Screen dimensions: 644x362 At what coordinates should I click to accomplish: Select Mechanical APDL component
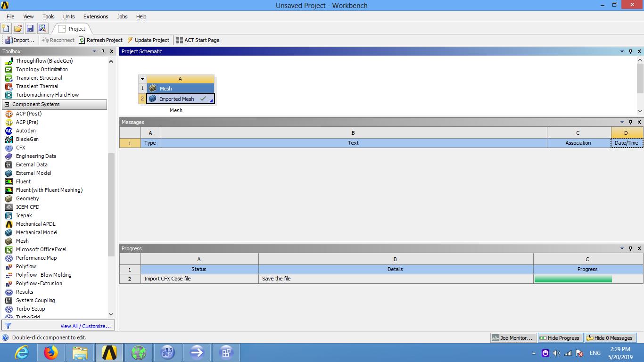[35, 224]
